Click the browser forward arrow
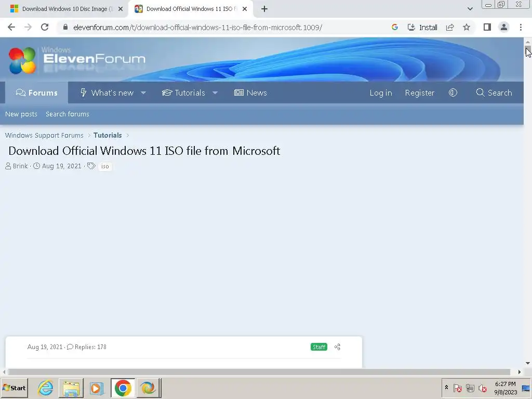 point(28,27)
